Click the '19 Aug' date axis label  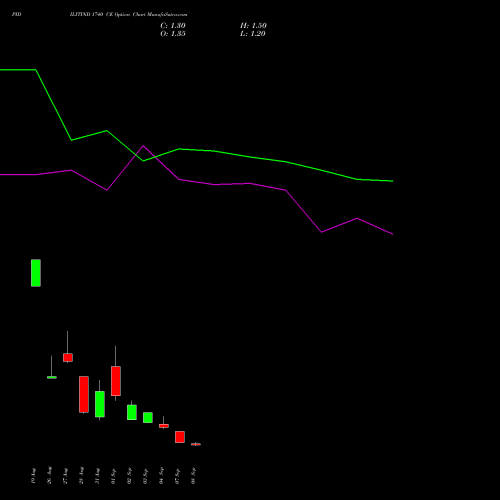click(x=33, y=476)
